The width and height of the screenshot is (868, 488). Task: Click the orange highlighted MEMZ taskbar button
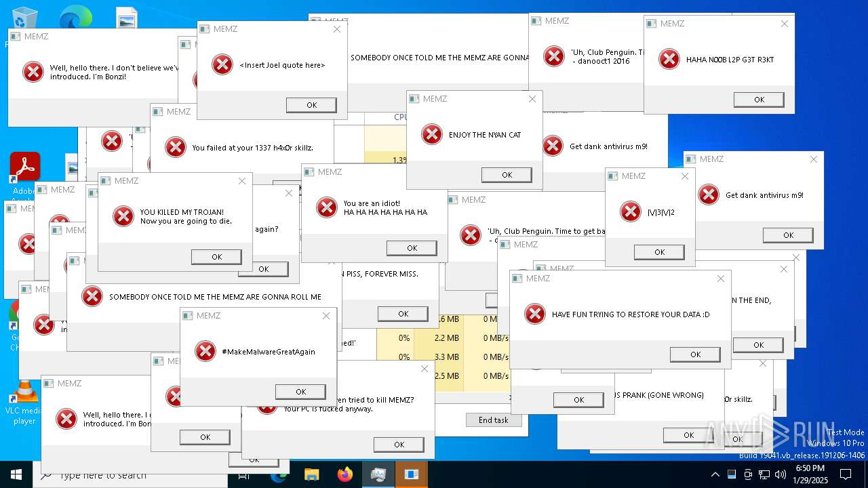411,474
